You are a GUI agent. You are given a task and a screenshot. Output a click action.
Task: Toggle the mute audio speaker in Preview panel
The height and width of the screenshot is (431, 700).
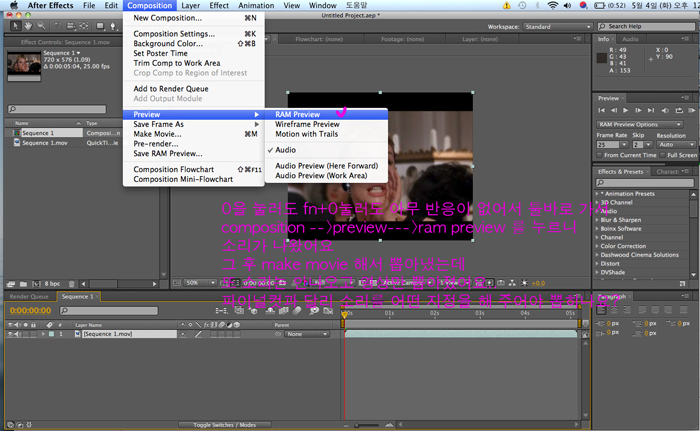665,110
